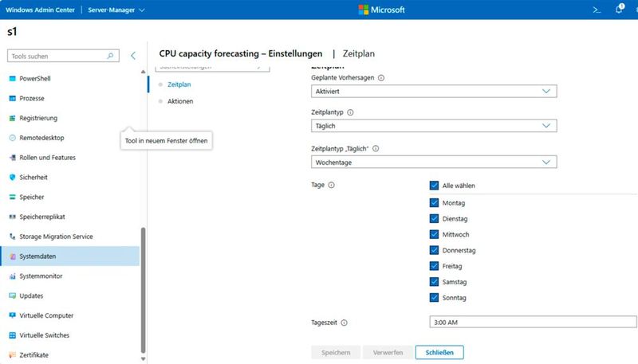Screen dimensions: 638x364
Task: Click the Sicherheit shield icon
Action: [12, 177]
